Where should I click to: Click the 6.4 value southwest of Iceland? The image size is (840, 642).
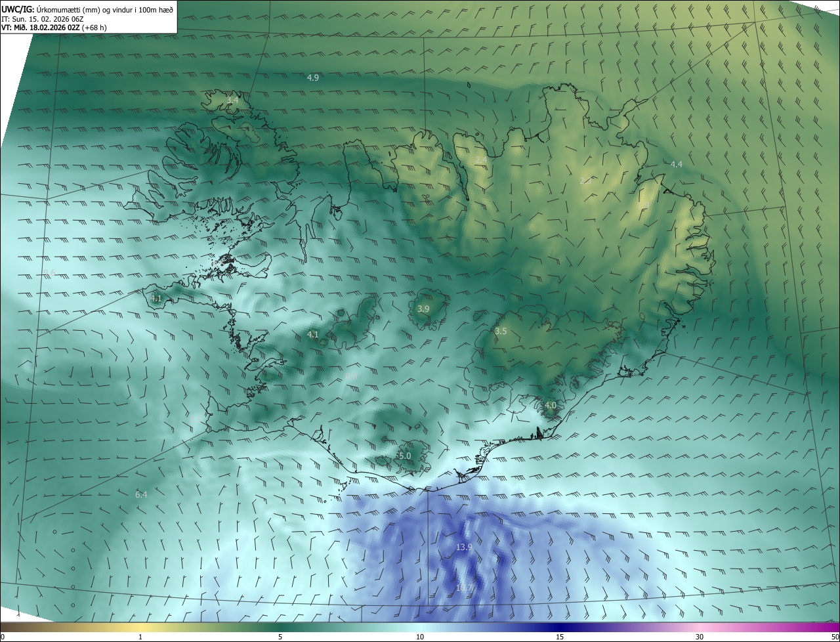click(141, 494)
